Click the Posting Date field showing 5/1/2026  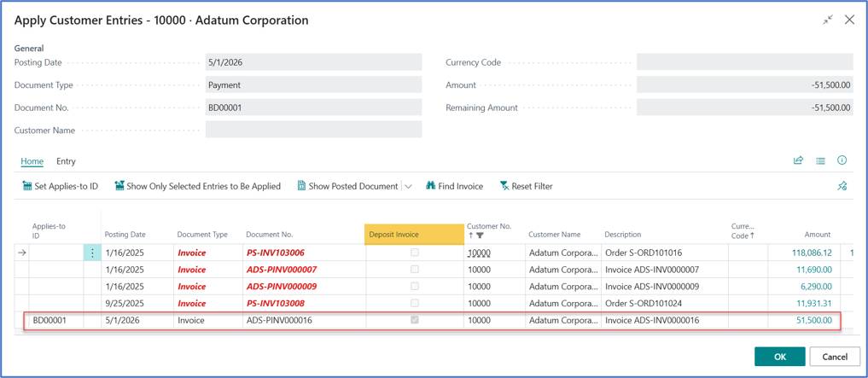coord(313,62)
